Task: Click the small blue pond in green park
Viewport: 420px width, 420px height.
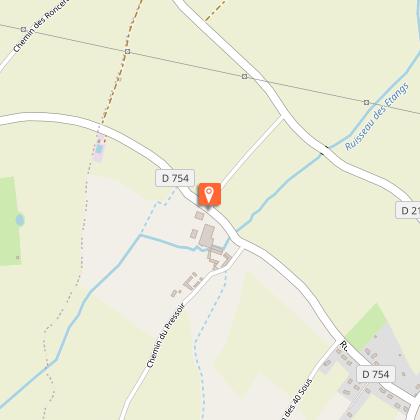Action: click(20, 220)
